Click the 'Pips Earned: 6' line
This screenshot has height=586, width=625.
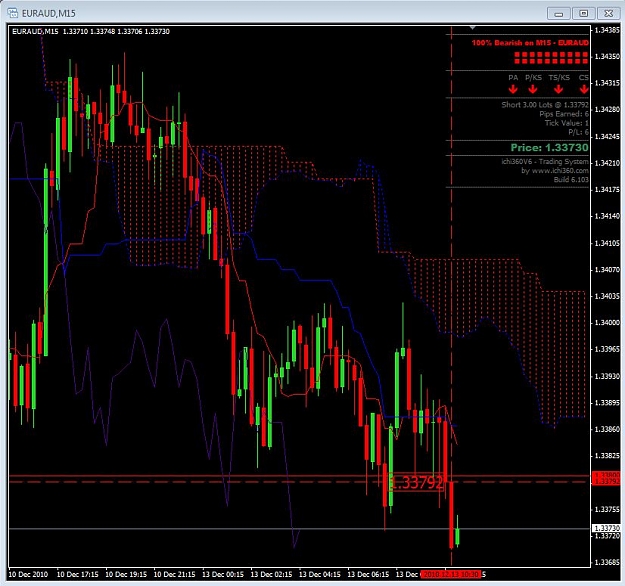point(564,114)
